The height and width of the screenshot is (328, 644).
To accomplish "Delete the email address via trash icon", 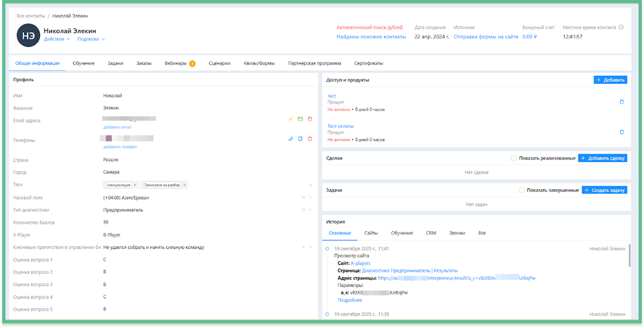I will pos(310,119).
